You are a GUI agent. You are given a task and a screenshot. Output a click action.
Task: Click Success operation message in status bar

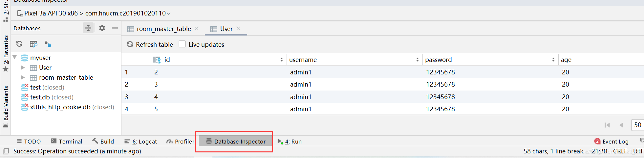point(77,151)
